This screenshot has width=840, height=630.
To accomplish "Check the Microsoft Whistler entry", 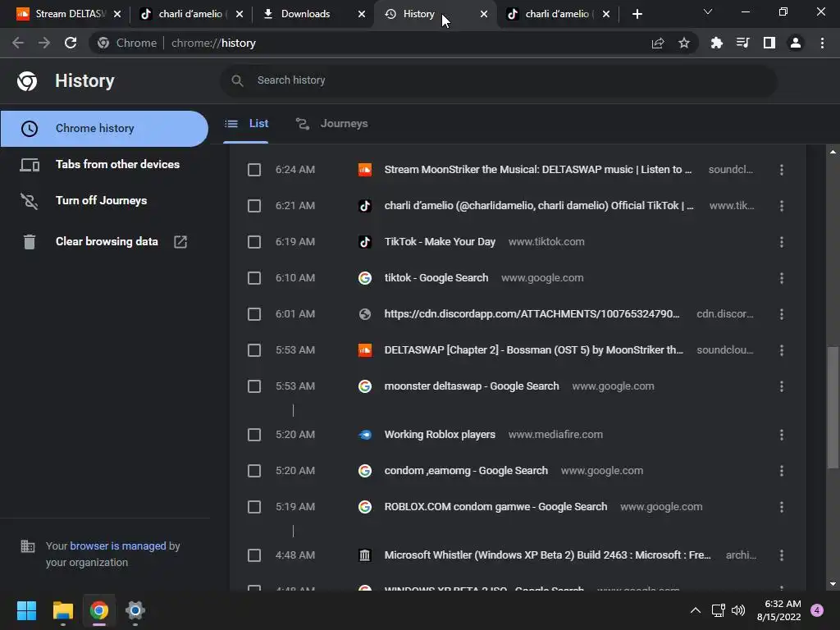I will coord(254,555).
